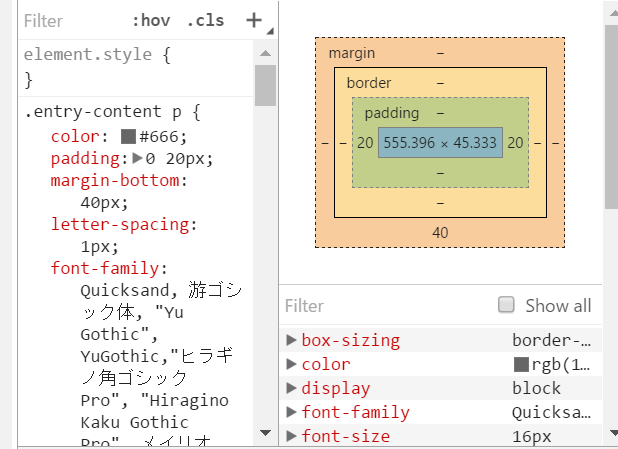
Task: Expand the padding shorthand triangle
Action: tap(138, 158)
